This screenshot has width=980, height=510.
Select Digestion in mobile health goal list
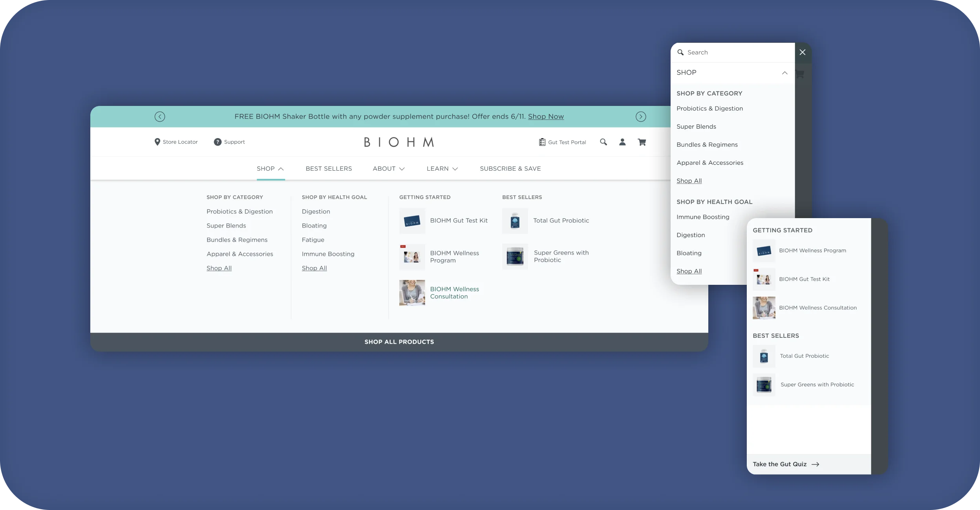[x=691, y=235]
